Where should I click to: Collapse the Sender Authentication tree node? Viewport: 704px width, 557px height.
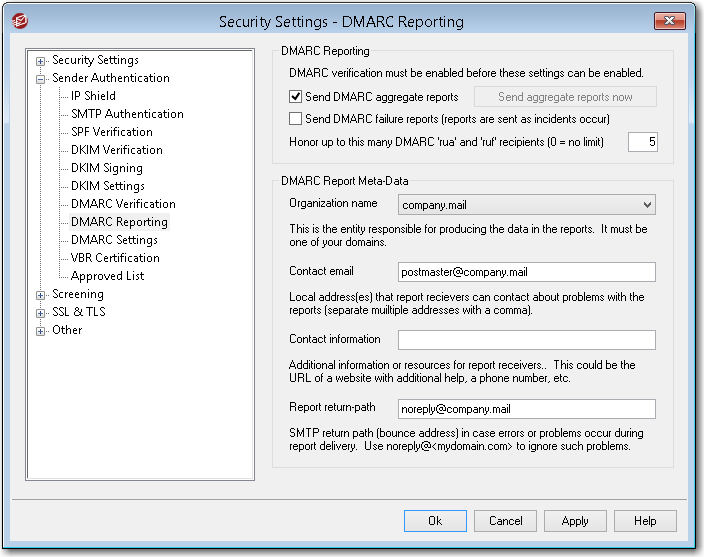pyautogui.click(x=40, y=79)
